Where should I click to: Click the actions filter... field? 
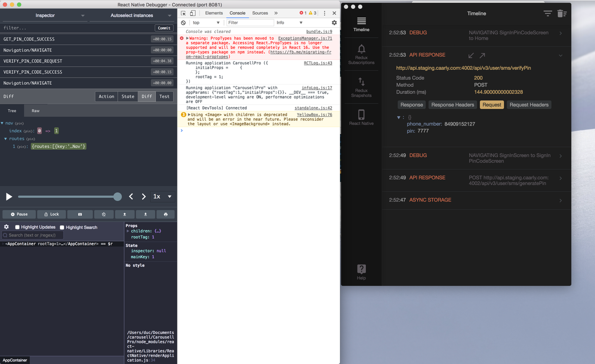point(77,28)
